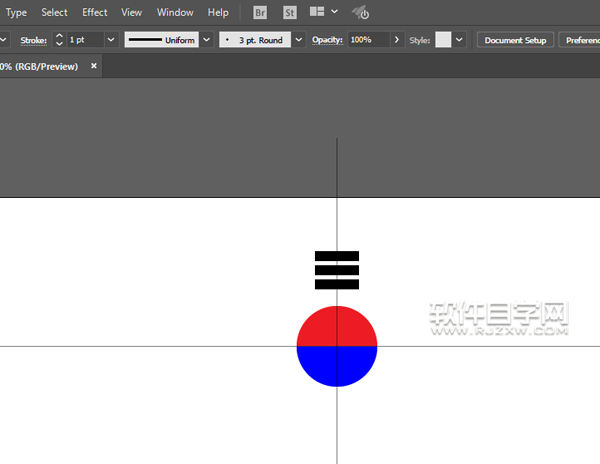Click the stroke weight stepper arrows
600x464 pixels.
coord(58,40)
